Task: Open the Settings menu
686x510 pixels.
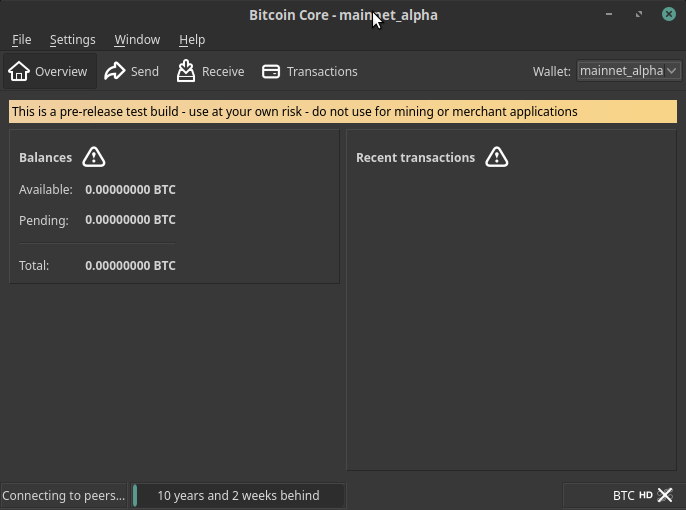Action: 73,40
